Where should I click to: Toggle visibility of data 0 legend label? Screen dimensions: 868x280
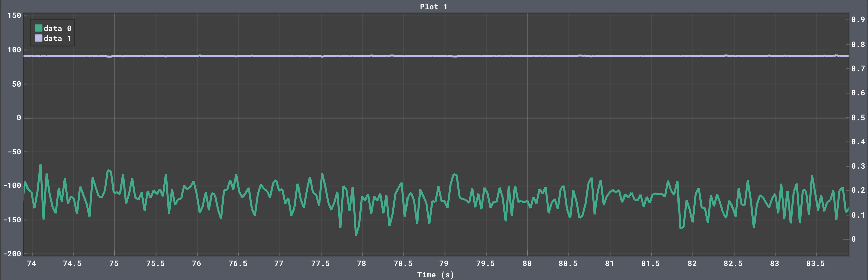(x=57, y=28)
